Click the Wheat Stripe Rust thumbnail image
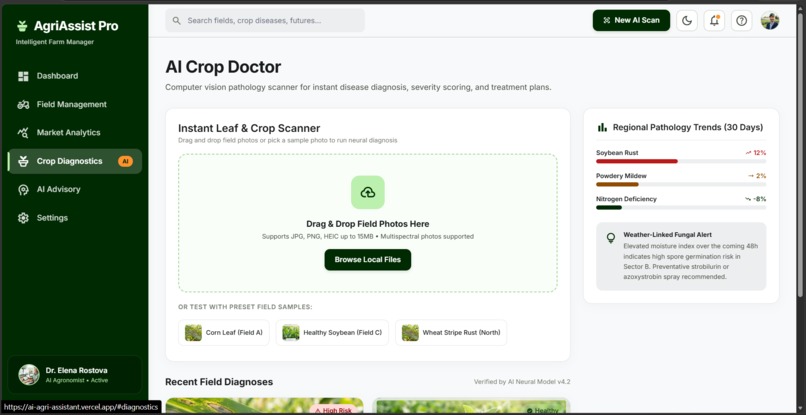 point(410,333)
